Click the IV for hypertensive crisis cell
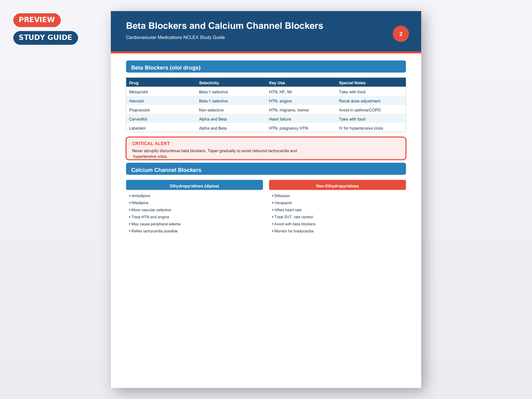532x399 pixels. pos(361,128)
